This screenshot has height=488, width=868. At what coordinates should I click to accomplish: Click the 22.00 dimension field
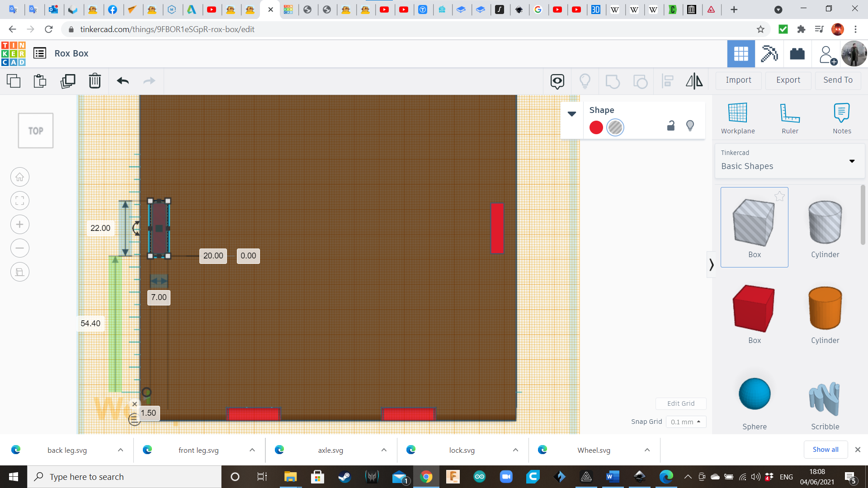pos(100,228)
